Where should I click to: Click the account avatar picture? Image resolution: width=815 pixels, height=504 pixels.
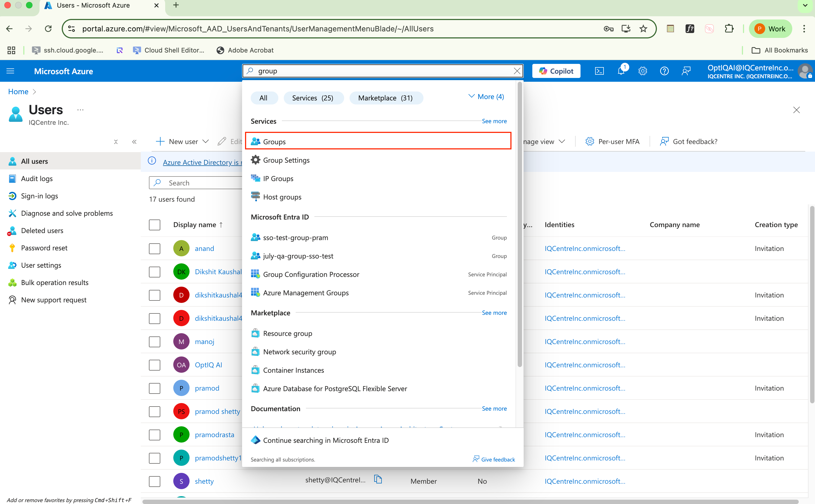805,71
